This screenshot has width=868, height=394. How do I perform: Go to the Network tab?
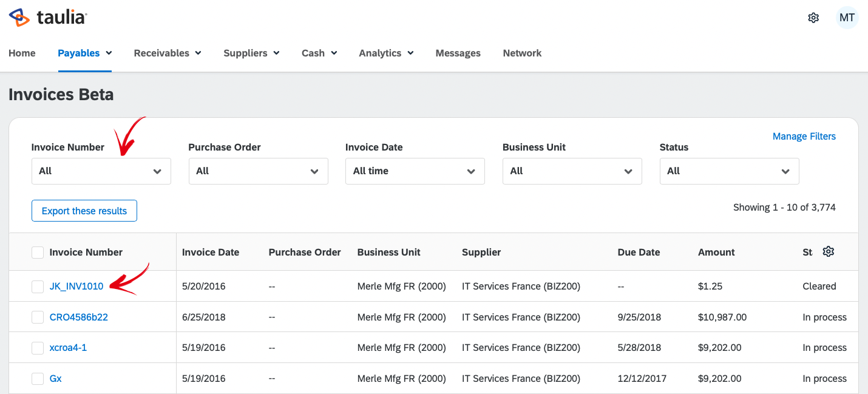(522, 53)
